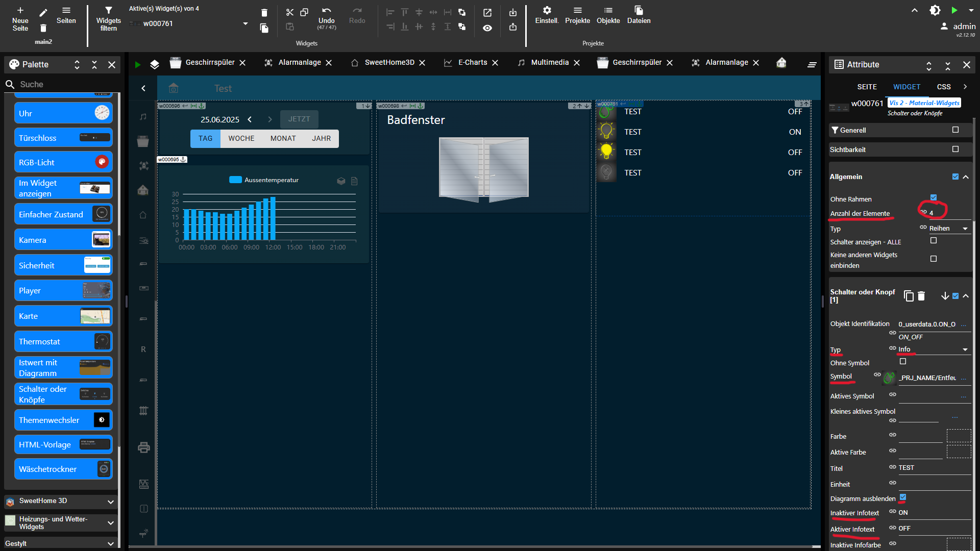The image size is (980, 551).
Task: Click the delete widget trash icon
Action: [x=264, y=13]
